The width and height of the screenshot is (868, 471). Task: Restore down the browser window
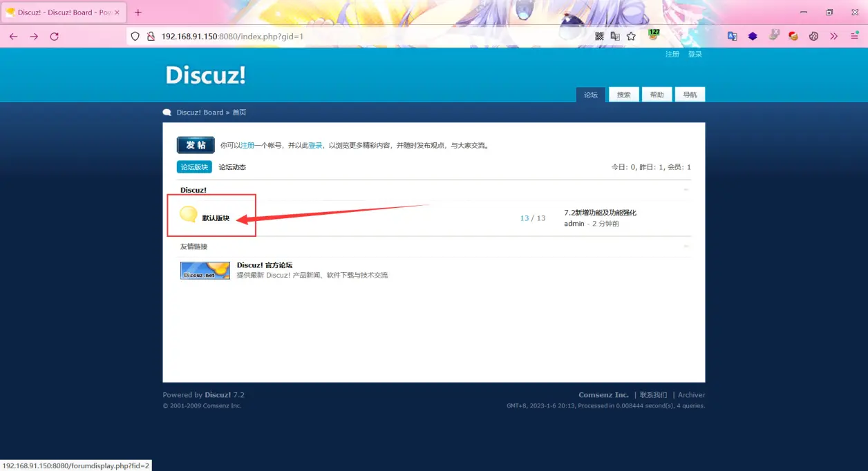(829, 12)
